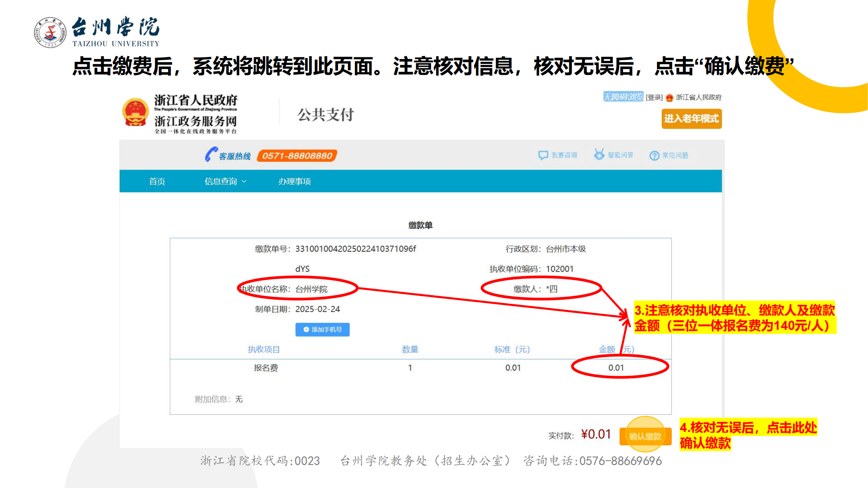868x488 pixels.
Task: Click the 执收项目 column header
Action: pos(264,349)
